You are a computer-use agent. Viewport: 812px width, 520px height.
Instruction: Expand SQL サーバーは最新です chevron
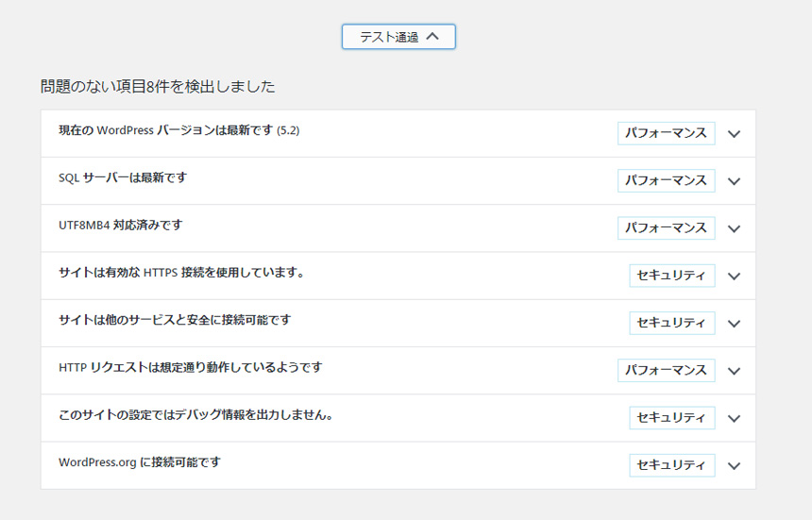734,181
